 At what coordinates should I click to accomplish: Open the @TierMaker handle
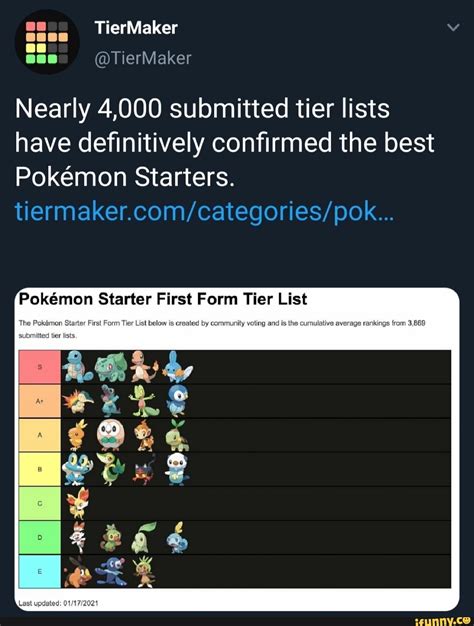click(x=143, y=58)
